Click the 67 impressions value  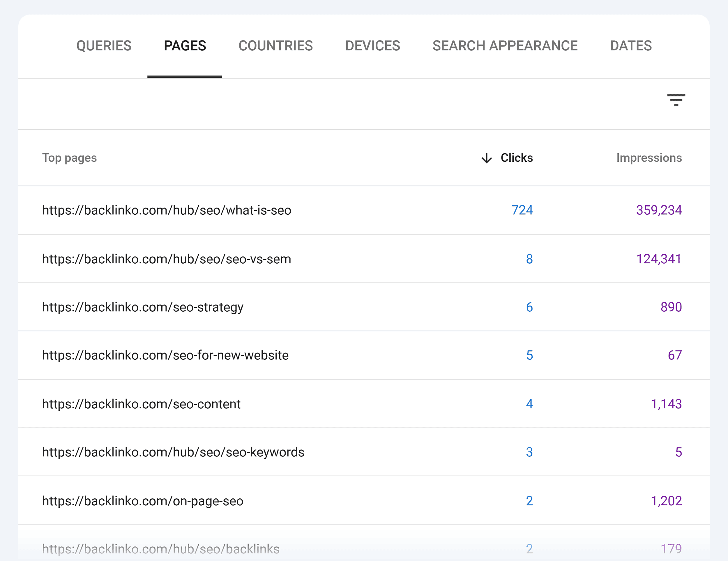[675, 355]
